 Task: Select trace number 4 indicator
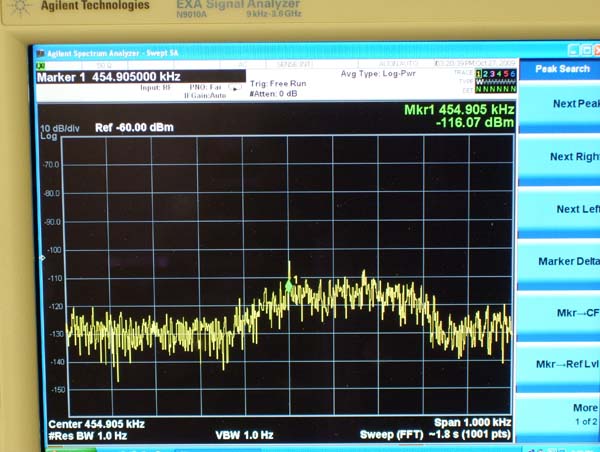(499, 73)
